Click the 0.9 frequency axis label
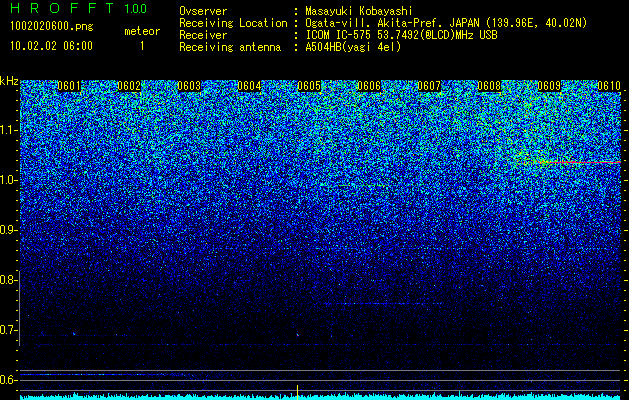This screenshot has height=400, width=629. tap(9, 230)
